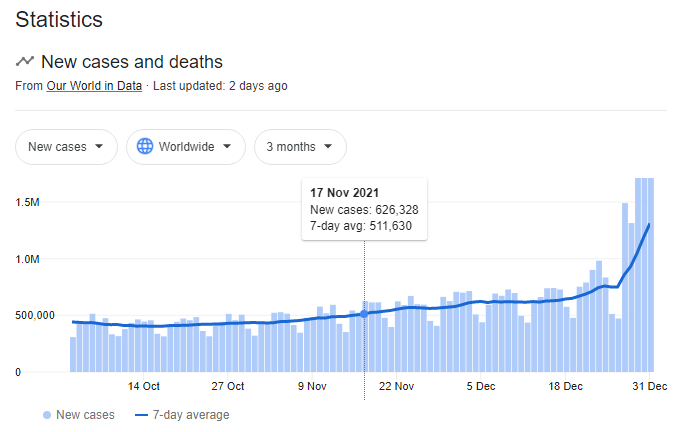Click the 17 Nov 2021 tooltip box
Image resolution: width=683 pixels, height=432 pixels.
[x=364, y=209]
